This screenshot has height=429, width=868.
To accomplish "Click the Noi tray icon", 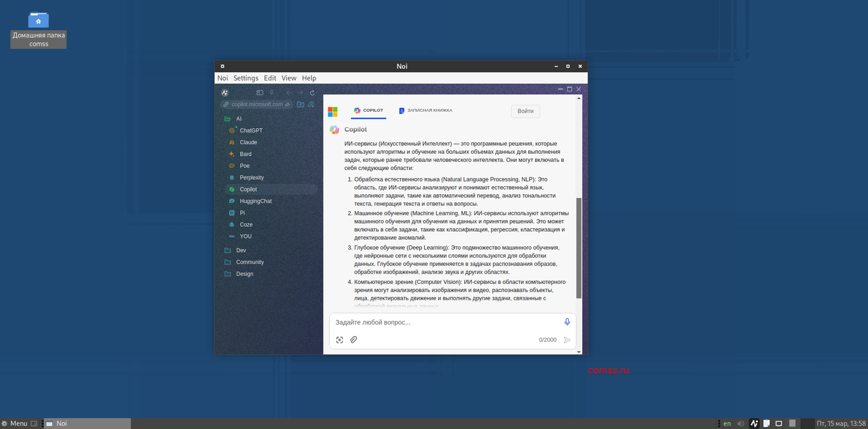I will [754, 424].
